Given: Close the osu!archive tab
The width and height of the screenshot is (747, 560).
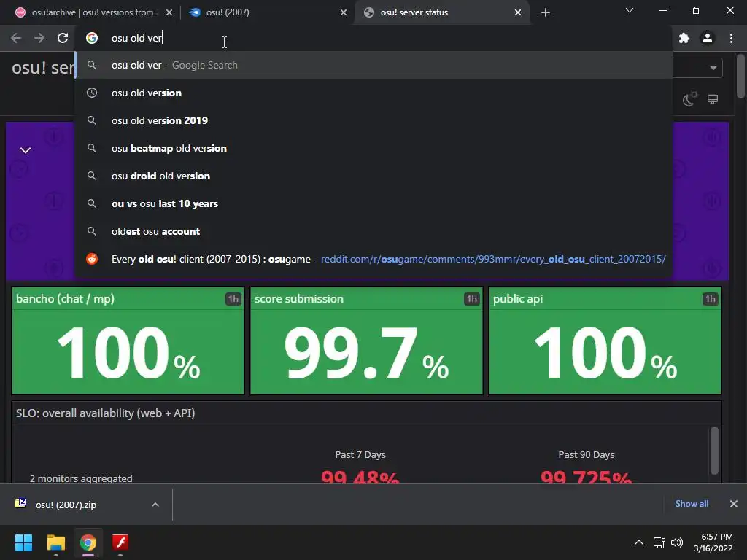Looking at the screenshot, I should tap(169, 12).
